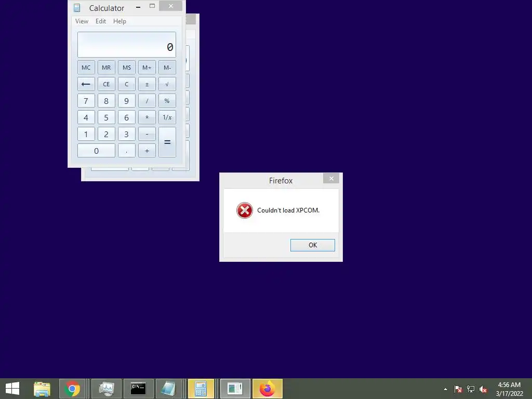This screenshot has width=532, height=399.
Task: Click the minus subtraction key
Action: (x=147, y=134)
